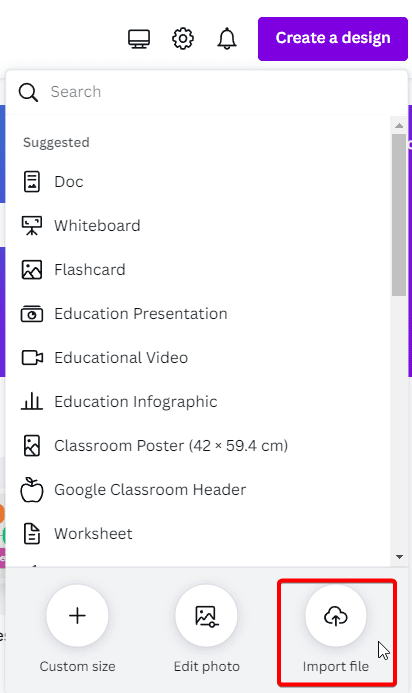Click the Import file cloud icon
This screenshot has width=412, height=693.
click(x=336, y=616)
